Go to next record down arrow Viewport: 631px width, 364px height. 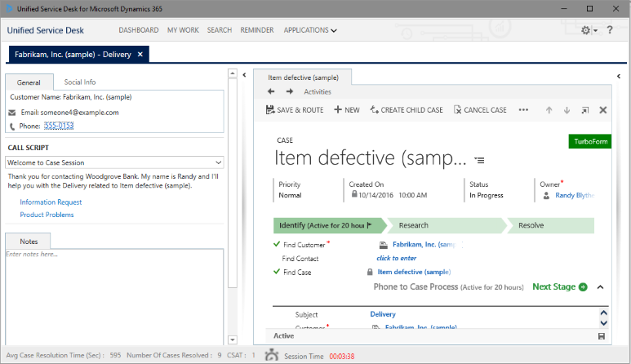(x=567, y=110)
